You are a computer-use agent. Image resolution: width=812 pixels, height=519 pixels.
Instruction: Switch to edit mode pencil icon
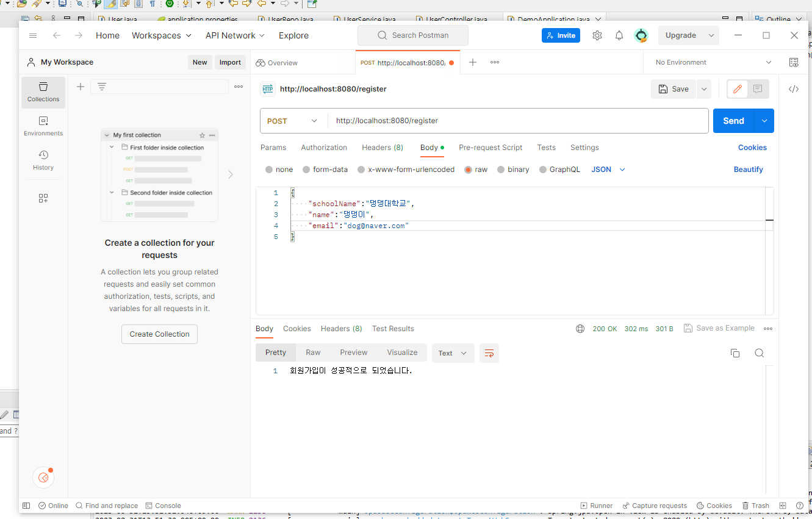coord(738,89)
